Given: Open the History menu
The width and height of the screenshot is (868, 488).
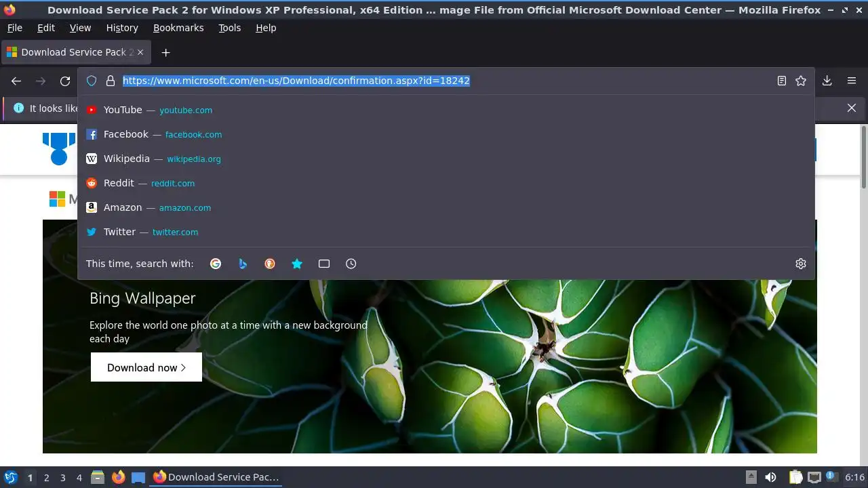Looking at the screenshot, I should coord(122,28).
